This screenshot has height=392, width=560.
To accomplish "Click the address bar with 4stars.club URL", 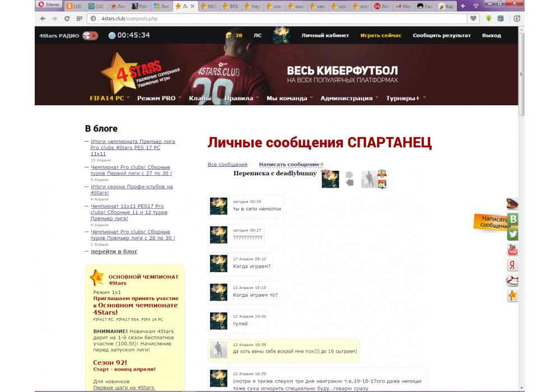I will (277, 18).
